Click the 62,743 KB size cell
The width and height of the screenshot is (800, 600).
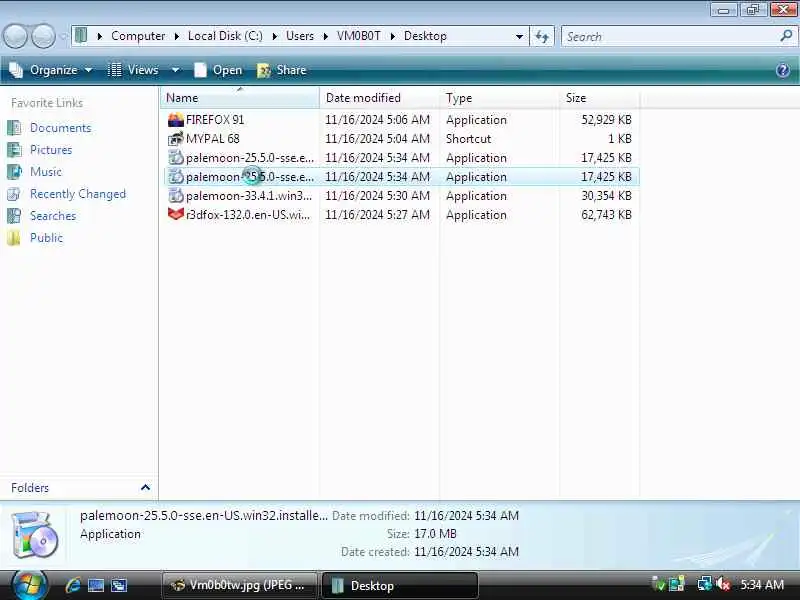[606, 215]
